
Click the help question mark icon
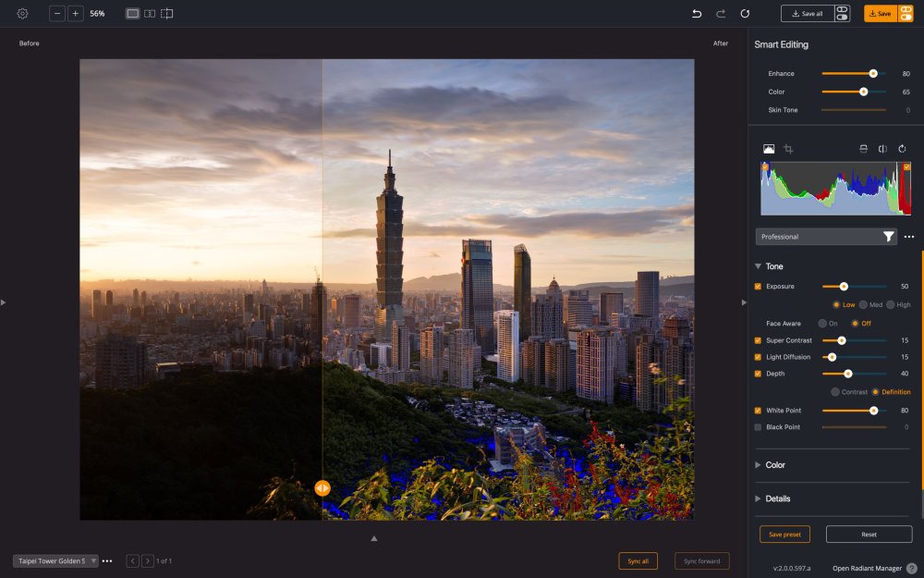point(912,568)
